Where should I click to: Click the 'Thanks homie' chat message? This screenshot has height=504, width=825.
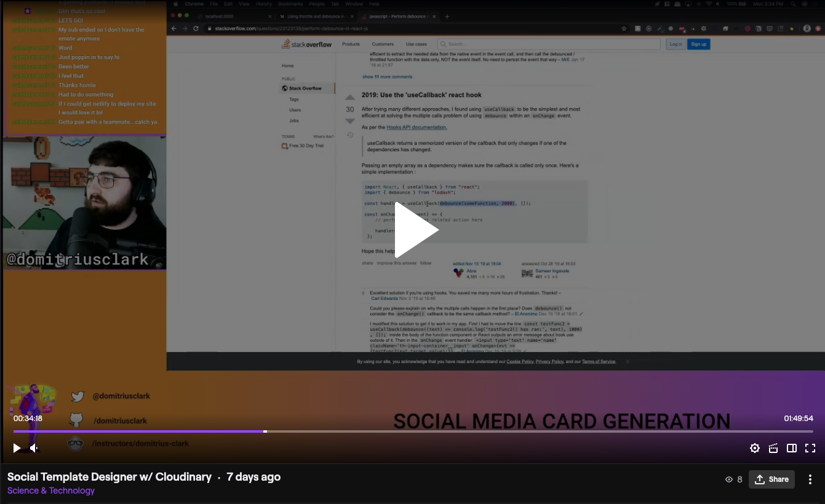tap(77, 85)
